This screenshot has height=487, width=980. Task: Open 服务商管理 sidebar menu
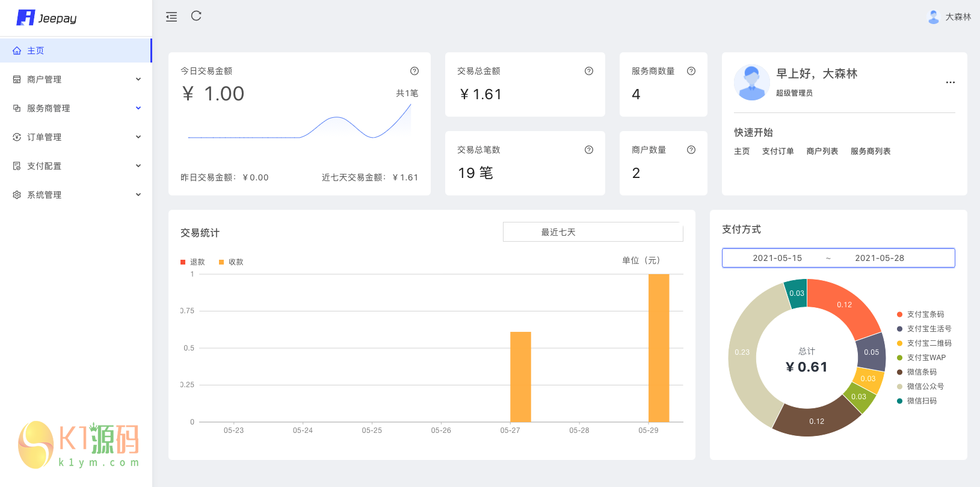(x=76, y=108)
